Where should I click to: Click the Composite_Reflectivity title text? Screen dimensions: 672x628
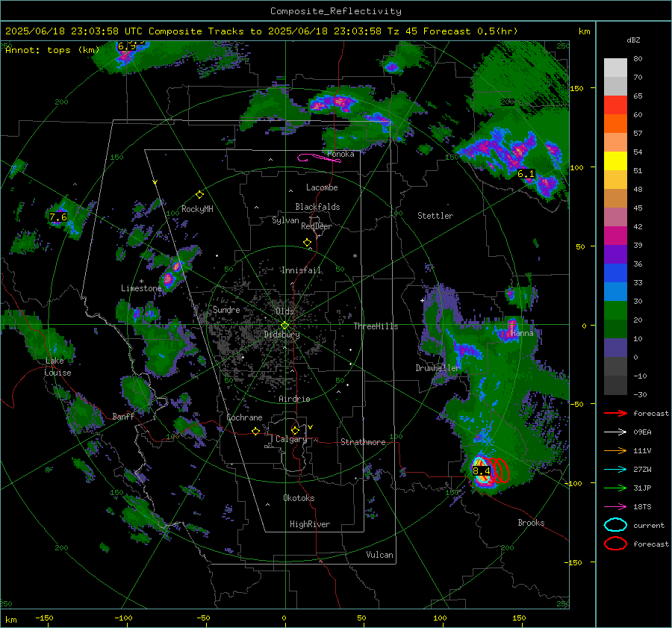coord(335,11)
